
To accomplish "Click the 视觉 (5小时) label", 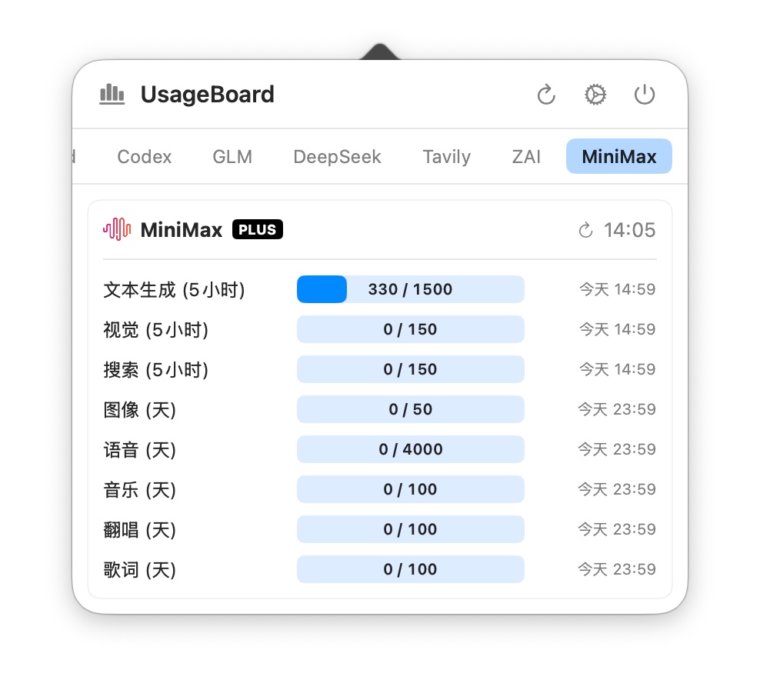I will click(x=155, y=330).
